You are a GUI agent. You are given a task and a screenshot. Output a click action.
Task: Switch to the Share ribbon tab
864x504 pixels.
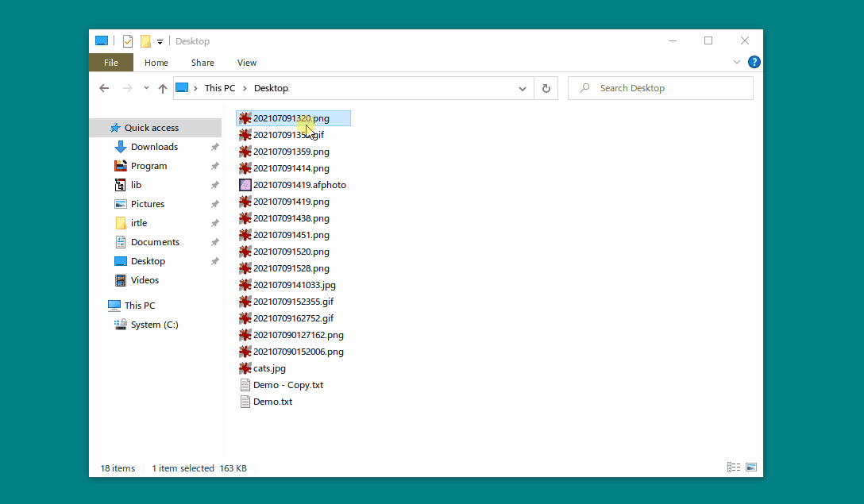pyautogui.click(x=202, y=63)
